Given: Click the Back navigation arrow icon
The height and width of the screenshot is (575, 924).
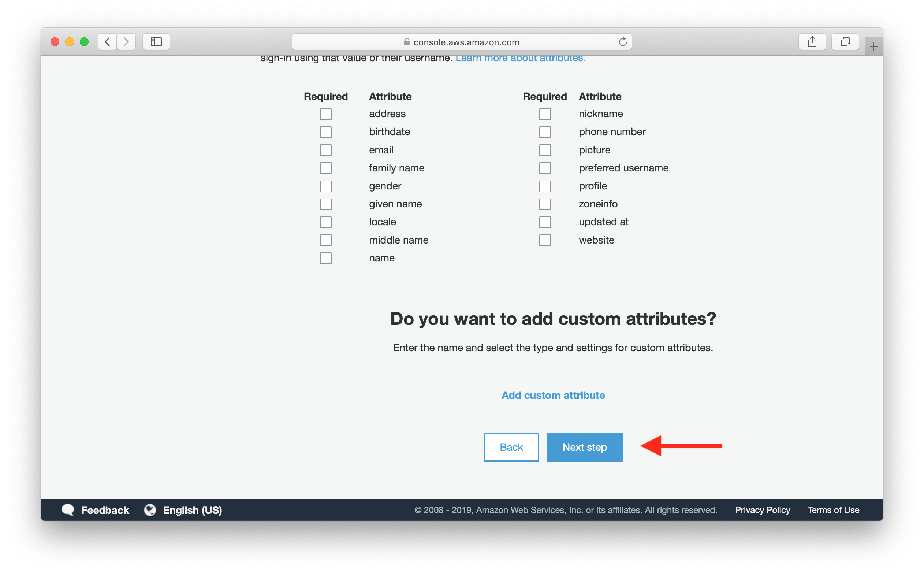Looking at the screenshot, I should pyautogui.click(x=108, y=42).
